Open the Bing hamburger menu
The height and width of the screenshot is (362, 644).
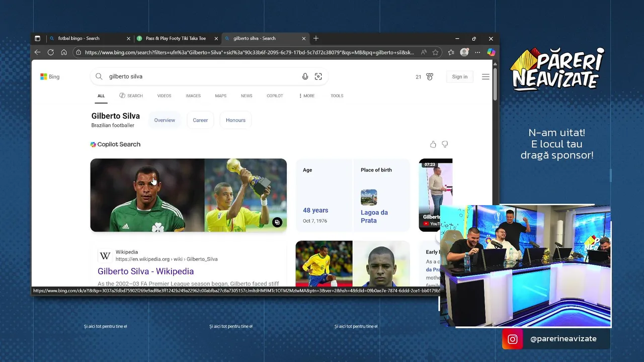(x=486, y=76)
